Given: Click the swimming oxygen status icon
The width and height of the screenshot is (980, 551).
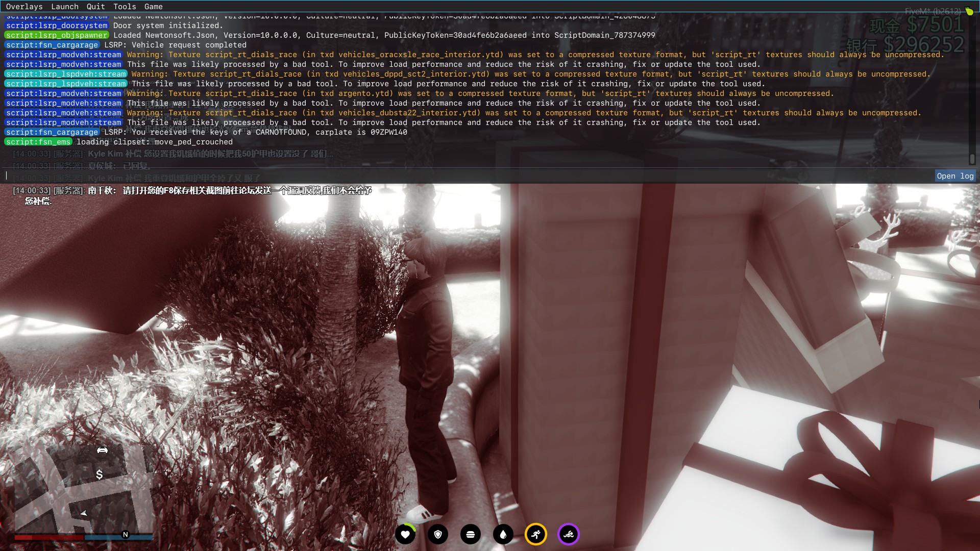Looking at the screenshot, I should point(569,535).
